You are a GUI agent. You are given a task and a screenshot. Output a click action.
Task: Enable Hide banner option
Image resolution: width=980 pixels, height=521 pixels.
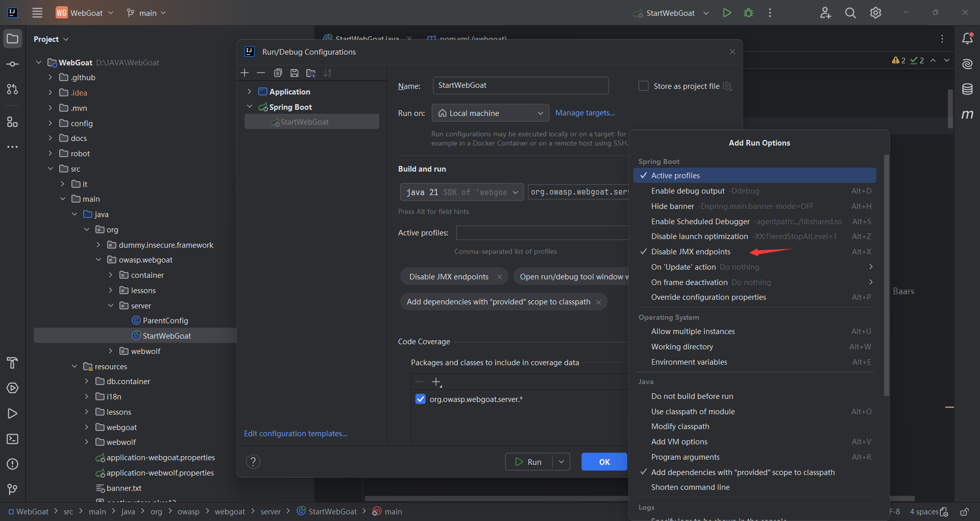click(x=755, y=206)
